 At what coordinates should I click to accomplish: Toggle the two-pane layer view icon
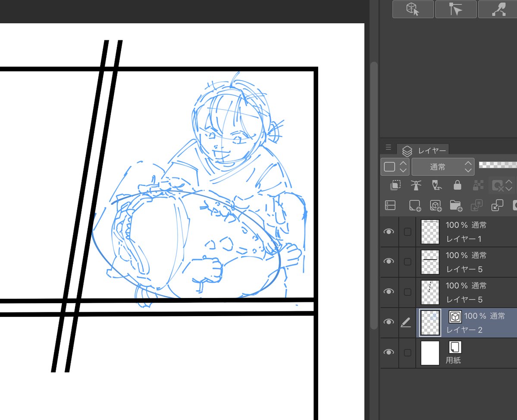tap(390, 205)
